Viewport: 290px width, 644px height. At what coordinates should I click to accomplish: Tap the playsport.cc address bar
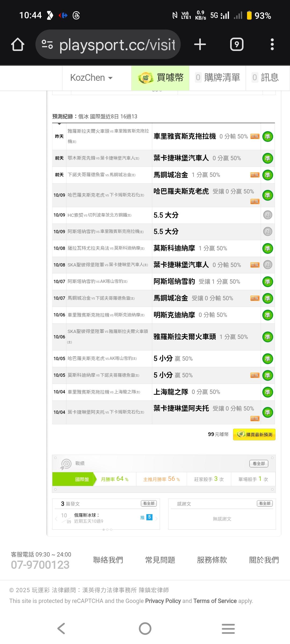point(108,44)
